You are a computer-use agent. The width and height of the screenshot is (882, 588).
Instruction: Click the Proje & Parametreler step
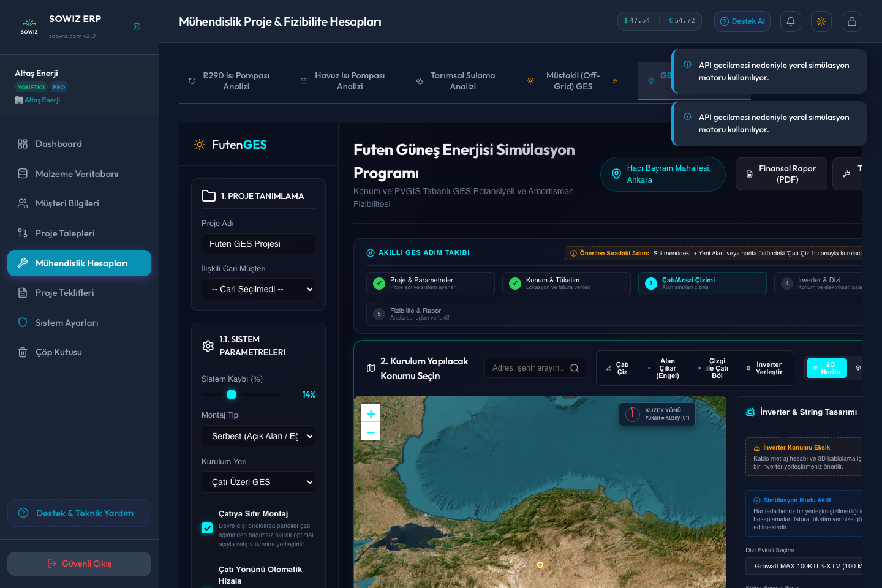point(431,284)
